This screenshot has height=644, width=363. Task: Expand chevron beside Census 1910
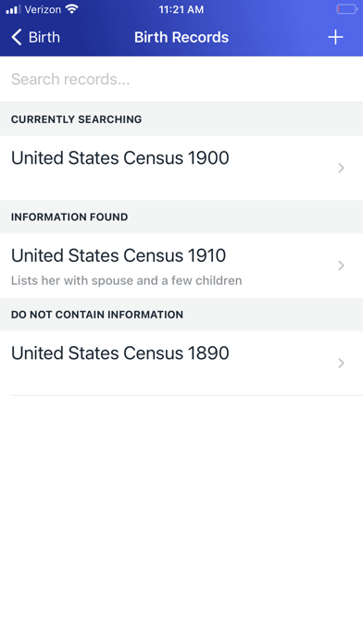[341, 266]
